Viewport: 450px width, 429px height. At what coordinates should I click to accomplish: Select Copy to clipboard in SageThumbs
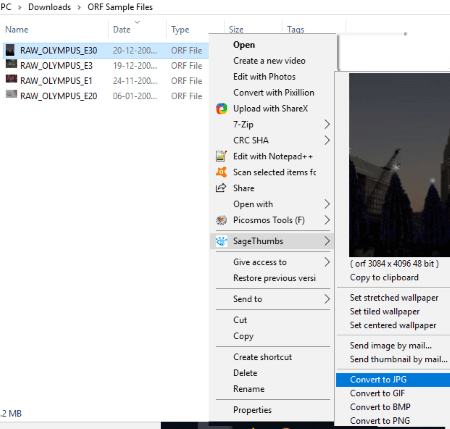[x=384, y=277]
